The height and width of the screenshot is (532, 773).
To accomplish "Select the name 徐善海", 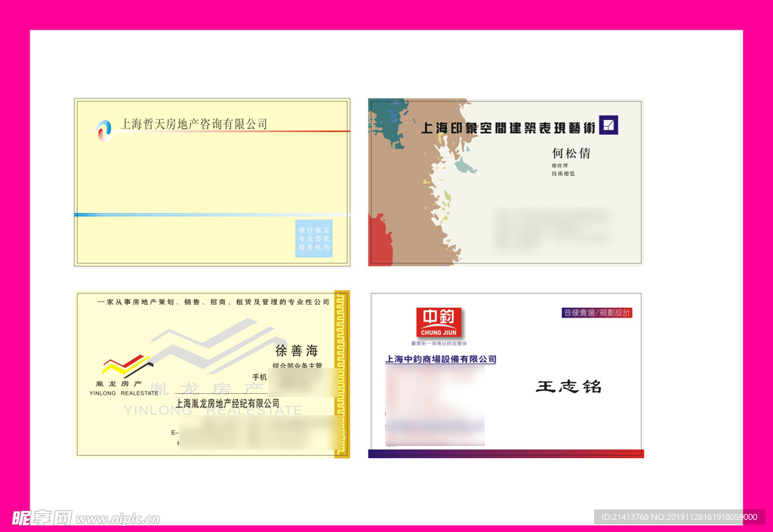I will click(297, 351).
